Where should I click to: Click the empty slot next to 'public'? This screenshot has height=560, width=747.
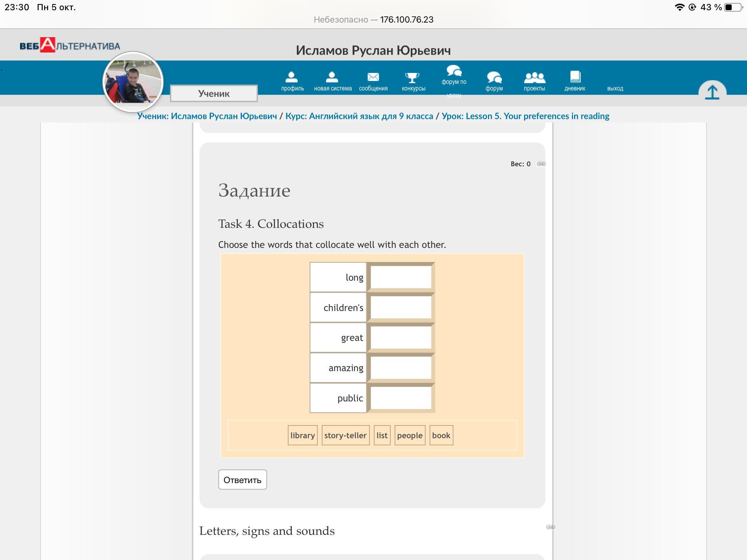click(401, 398)
